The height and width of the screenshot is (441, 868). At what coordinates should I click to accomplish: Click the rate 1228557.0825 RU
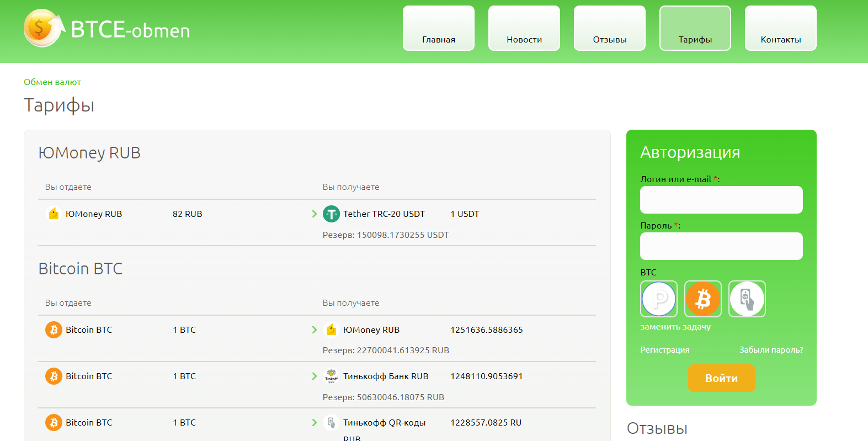click(486, 422)
